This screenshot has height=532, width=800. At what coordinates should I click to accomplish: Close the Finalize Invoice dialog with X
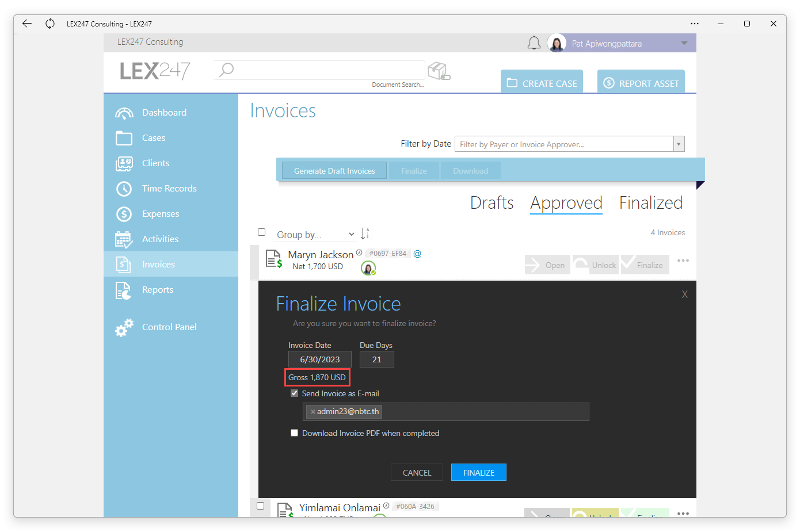pos(685,294)
